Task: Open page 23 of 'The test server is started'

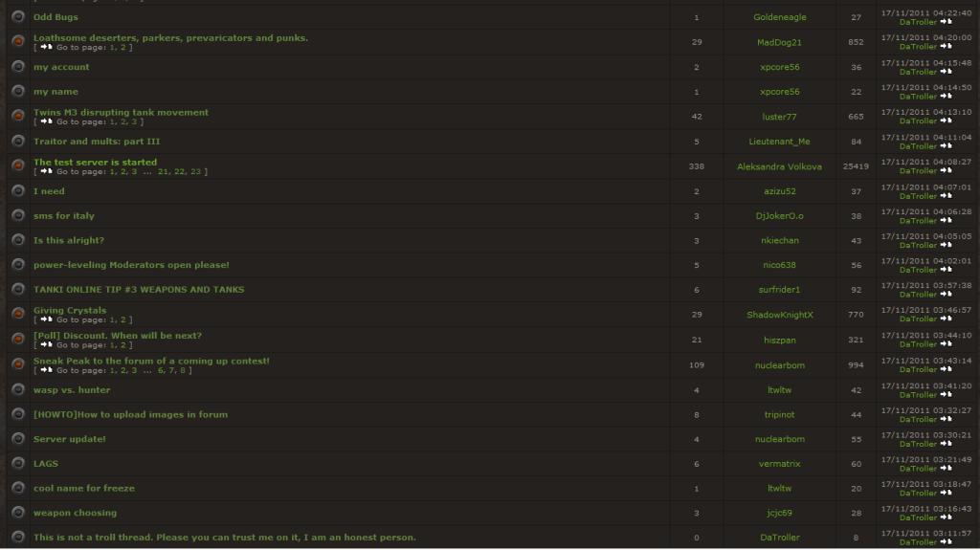Action: [x=196, y=172]
